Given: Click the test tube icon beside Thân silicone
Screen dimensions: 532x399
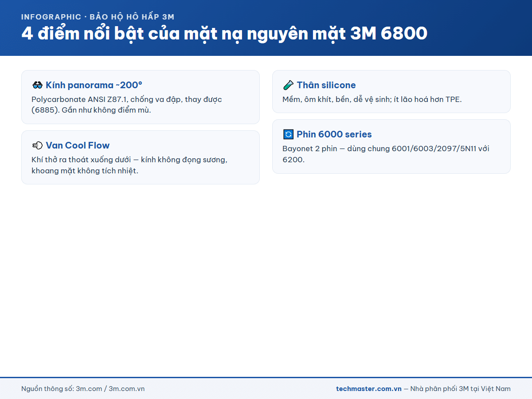Looking at the screenshot, I should [x=288, y=85].
